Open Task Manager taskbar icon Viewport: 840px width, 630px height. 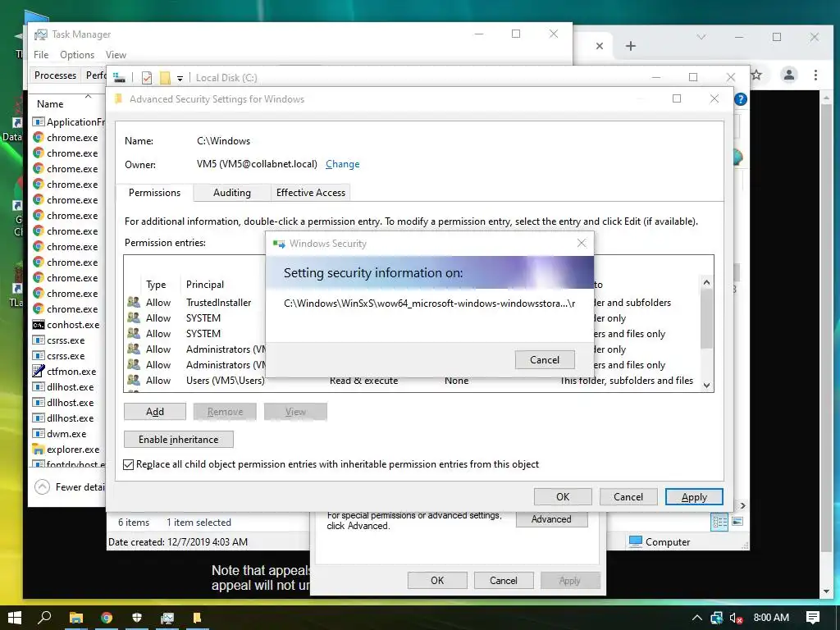tap(167, 618)
